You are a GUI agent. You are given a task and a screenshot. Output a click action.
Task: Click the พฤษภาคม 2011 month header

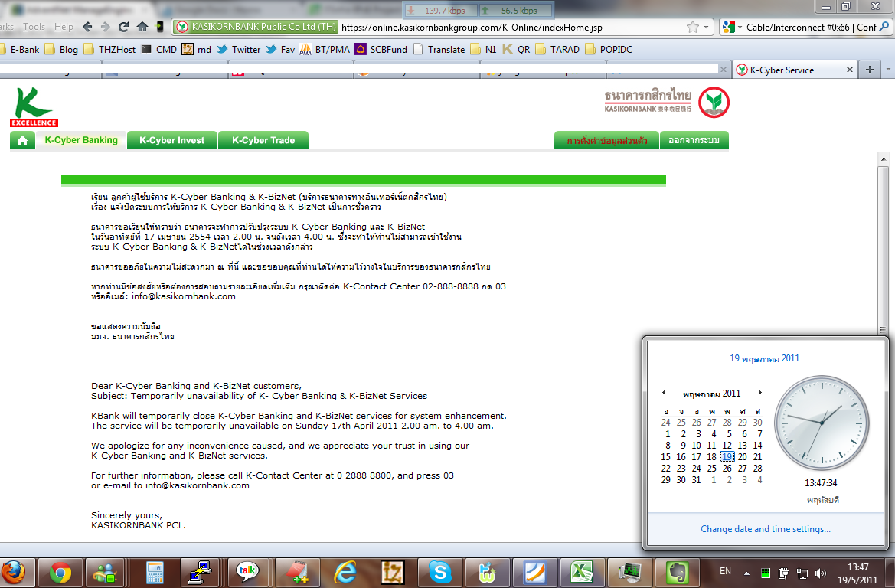[712, 394]
